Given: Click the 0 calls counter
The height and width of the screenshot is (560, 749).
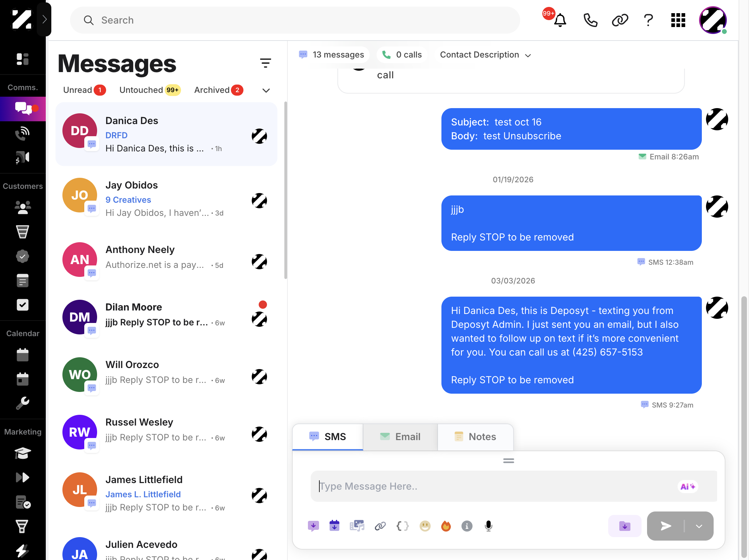Looking at the screenshot, I should 402,55.
